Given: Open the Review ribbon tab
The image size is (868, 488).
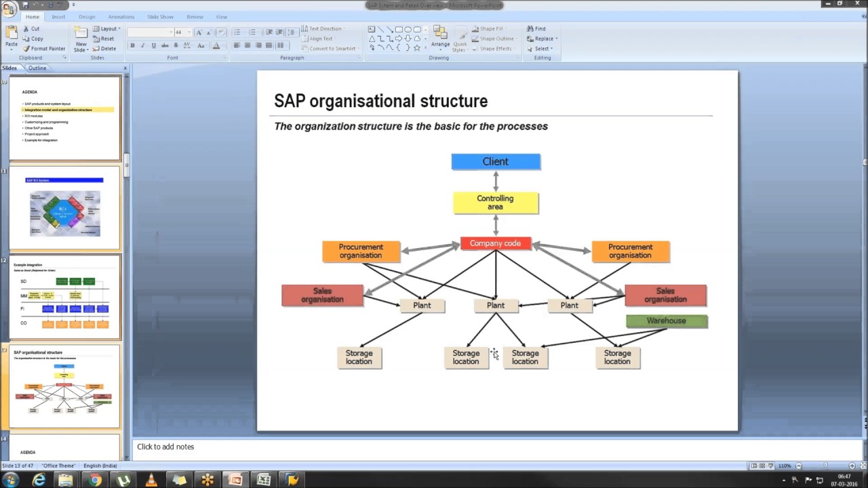Looking at the screenshot, I should [x=195, y=17].
